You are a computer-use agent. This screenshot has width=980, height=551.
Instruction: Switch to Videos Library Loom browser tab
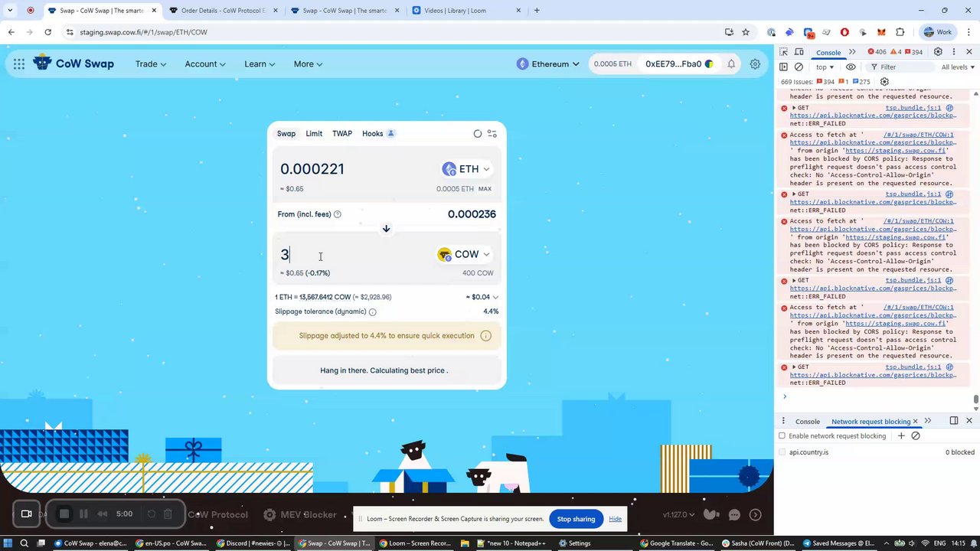point(465,11)
